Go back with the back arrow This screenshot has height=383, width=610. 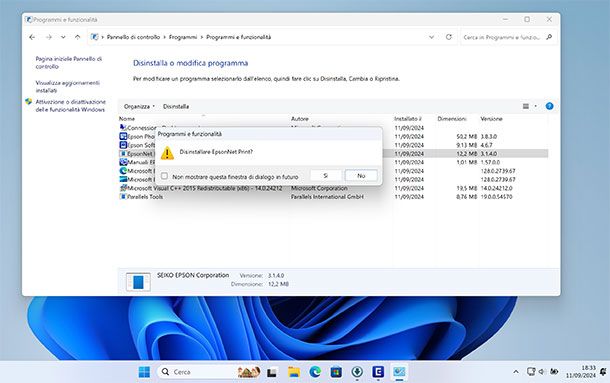point(32,37)
